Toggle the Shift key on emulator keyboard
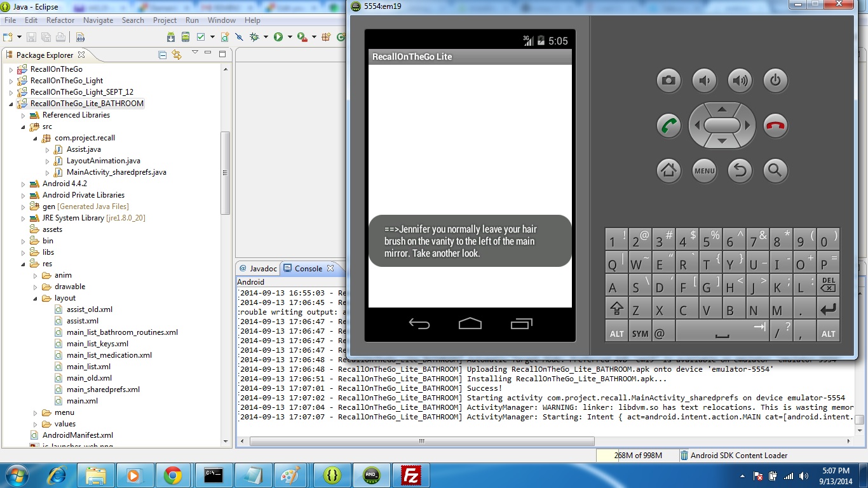 pos(616,309)
